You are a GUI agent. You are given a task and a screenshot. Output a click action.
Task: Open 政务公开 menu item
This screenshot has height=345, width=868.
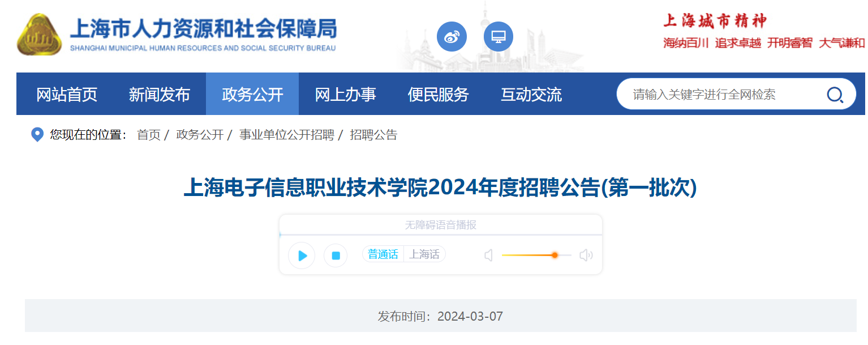[252, 94]
